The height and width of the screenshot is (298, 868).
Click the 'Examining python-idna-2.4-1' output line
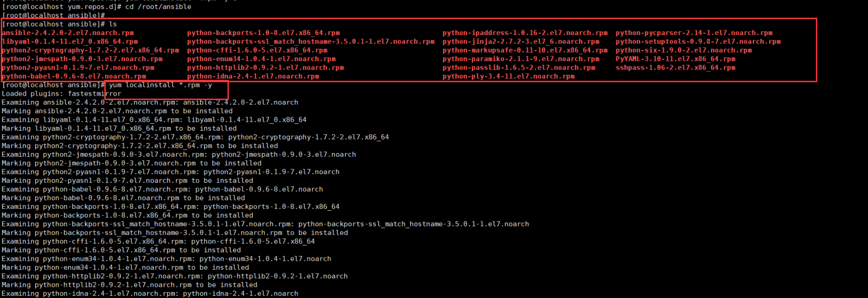pyautogui.click(x=150, y=294)
